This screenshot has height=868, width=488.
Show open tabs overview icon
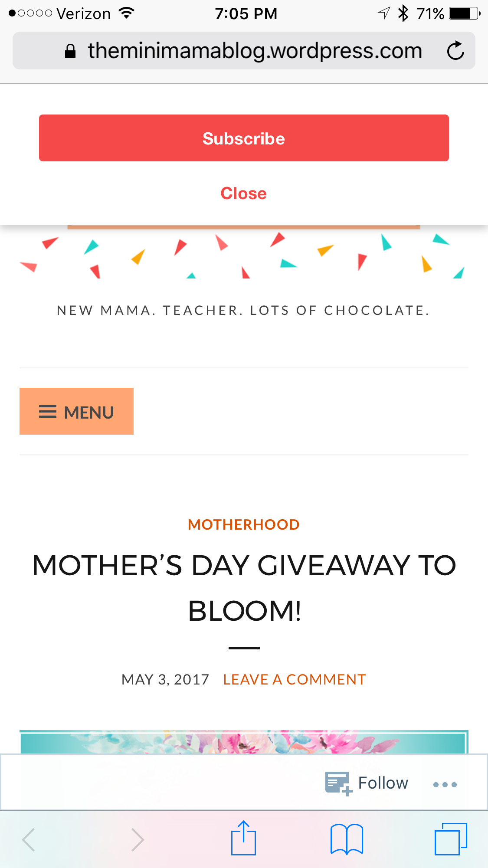[451, 839]
